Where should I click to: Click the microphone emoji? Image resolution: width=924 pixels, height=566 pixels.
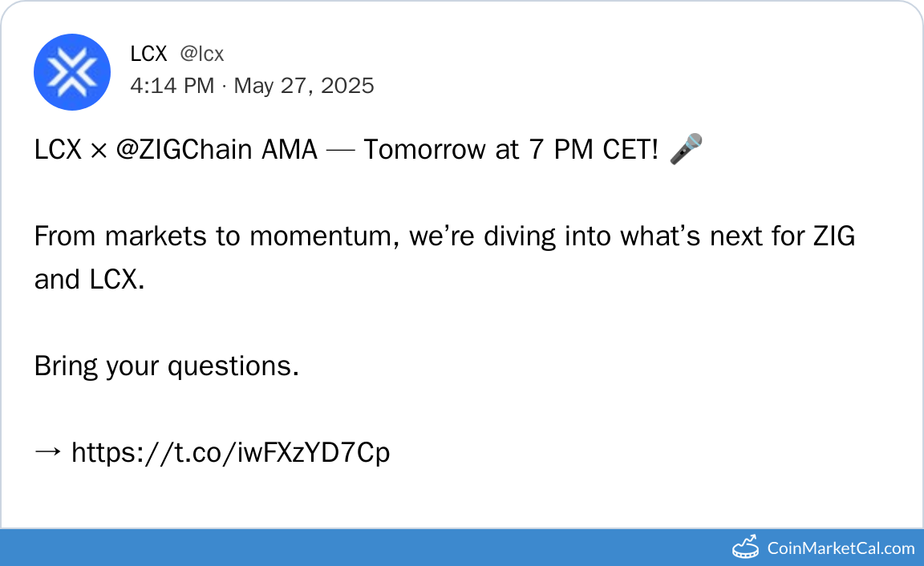tap(686, 150)
